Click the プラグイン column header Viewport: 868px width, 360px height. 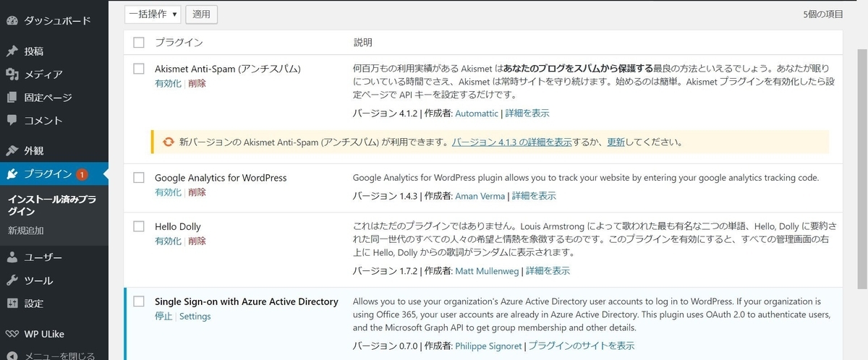179,43
